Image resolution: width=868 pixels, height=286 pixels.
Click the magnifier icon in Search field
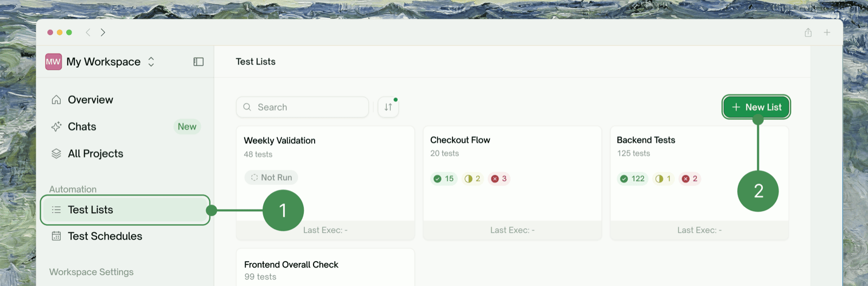coord(247,107)
